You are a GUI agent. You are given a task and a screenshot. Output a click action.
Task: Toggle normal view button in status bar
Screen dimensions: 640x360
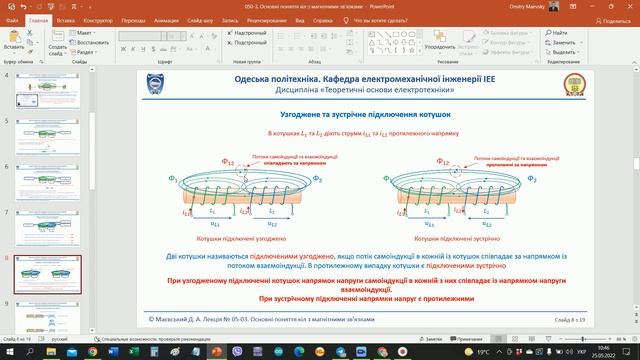tap(498, 339)
